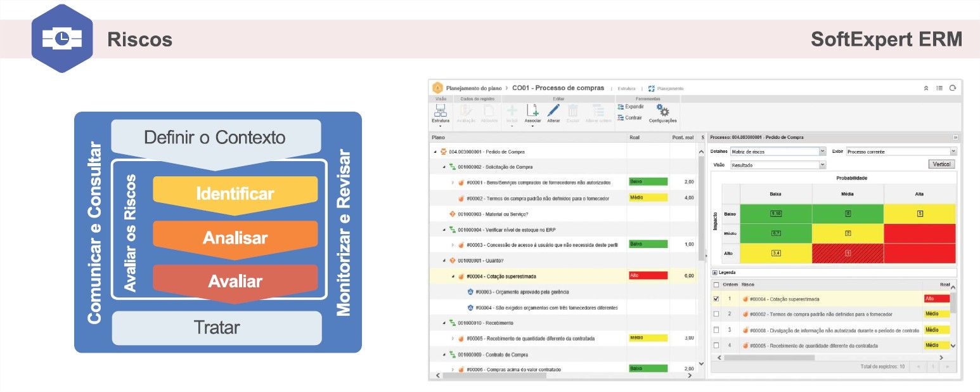Click risk icon of #00001 Bens/Serviços row

[461, 183]
